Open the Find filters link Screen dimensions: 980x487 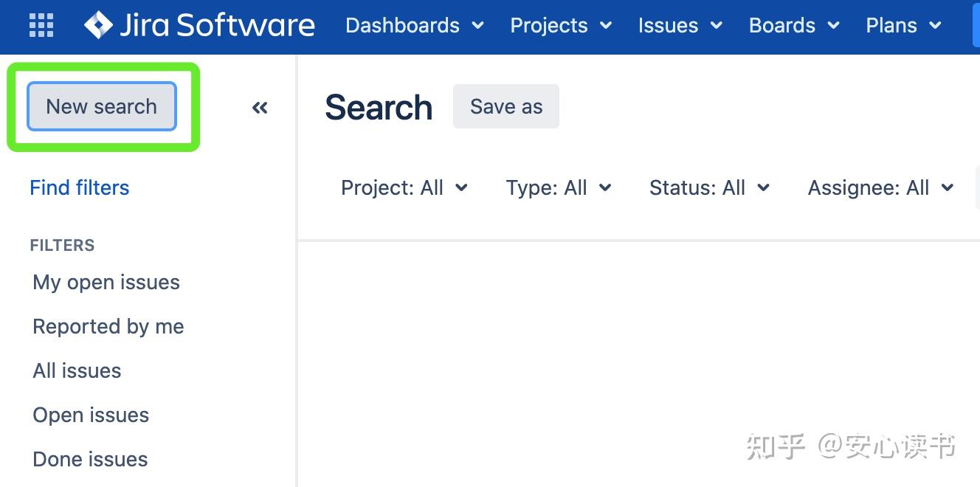[80, 187]
